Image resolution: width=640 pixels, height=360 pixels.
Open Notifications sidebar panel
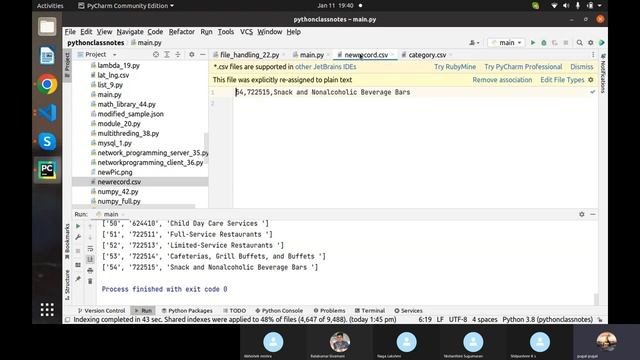[603, 73]
